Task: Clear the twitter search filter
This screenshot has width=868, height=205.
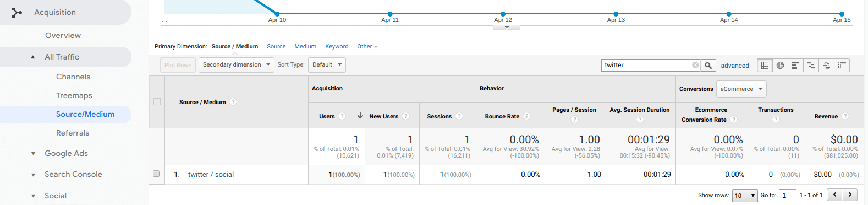Action: (695, 65)
